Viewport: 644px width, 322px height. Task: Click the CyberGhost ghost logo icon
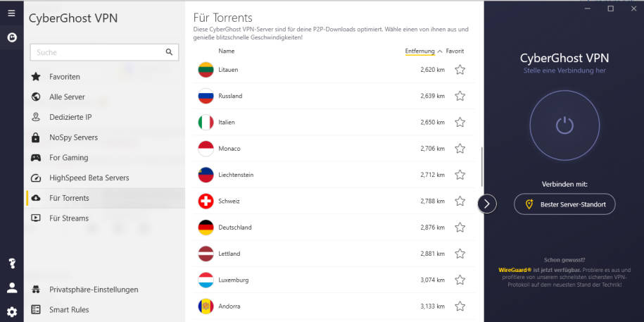pyautogui.click(x=12, y=38)
